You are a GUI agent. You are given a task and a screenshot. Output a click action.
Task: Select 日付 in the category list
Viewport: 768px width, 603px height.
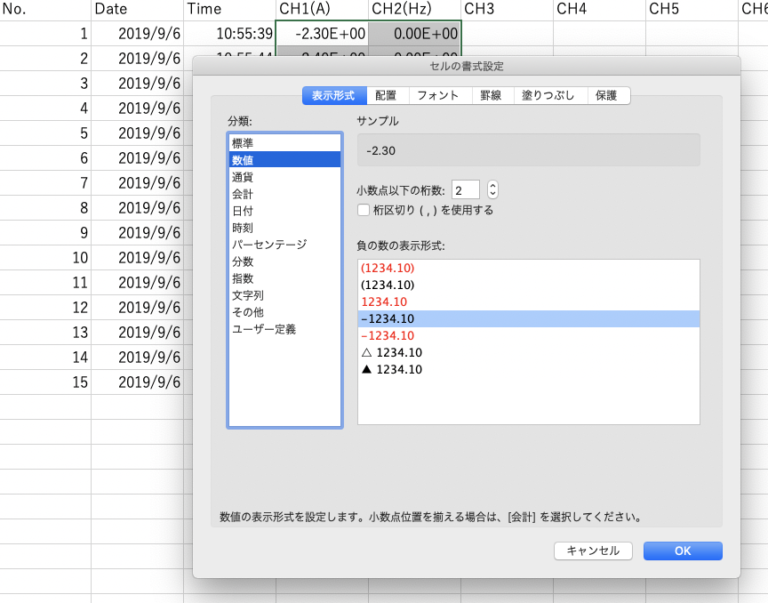[285, 211]
